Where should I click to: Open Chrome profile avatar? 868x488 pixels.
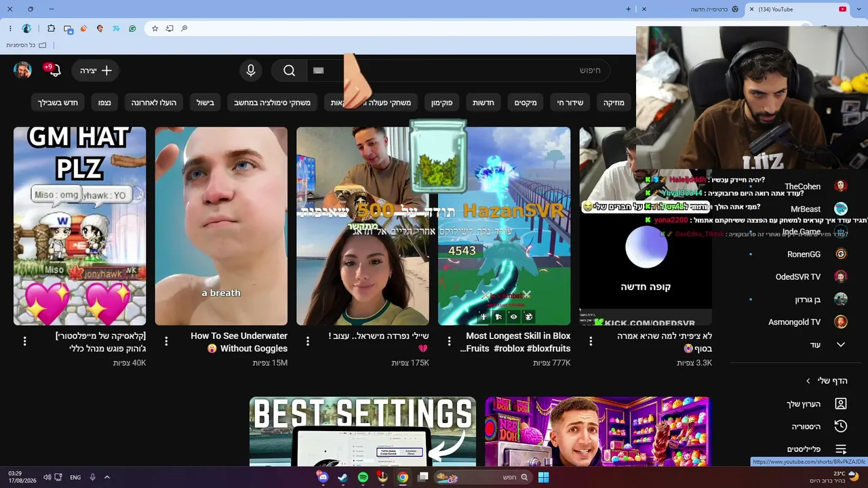click(26, 28)
